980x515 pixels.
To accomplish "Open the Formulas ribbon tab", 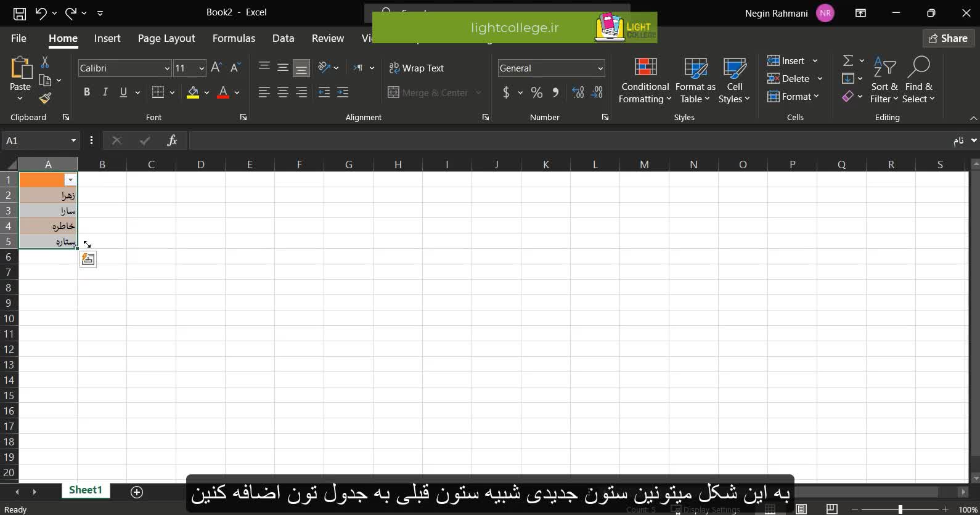I will click(x=234, y=38).
